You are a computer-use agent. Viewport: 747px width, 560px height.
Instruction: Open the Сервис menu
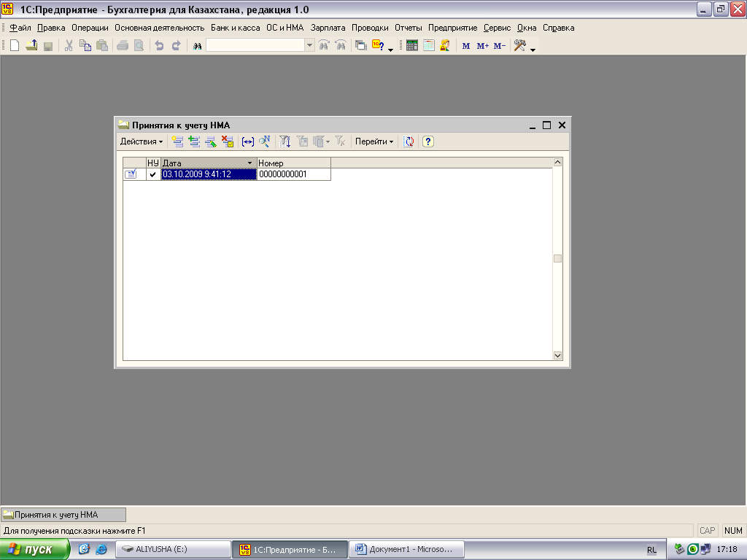pos(497,28)
